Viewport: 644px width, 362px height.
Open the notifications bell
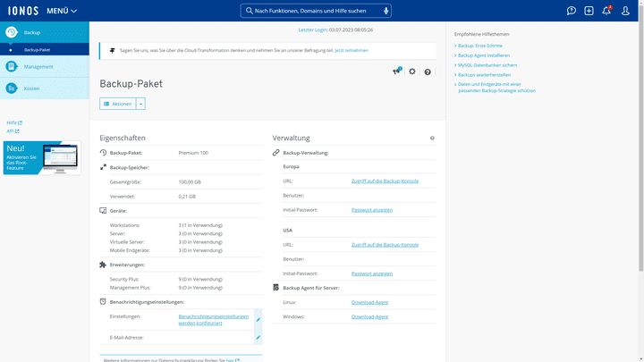tap(606, 11)
